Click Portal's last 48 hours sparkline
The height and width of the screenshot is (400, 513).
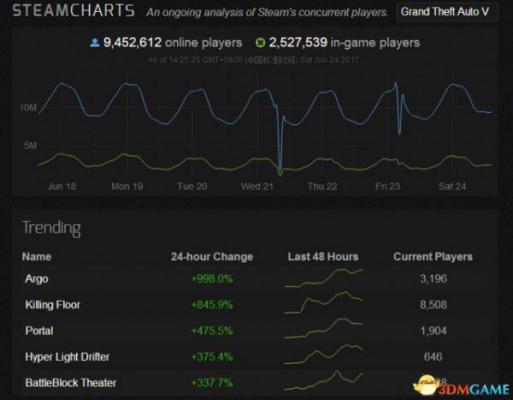tap(323, 329)
